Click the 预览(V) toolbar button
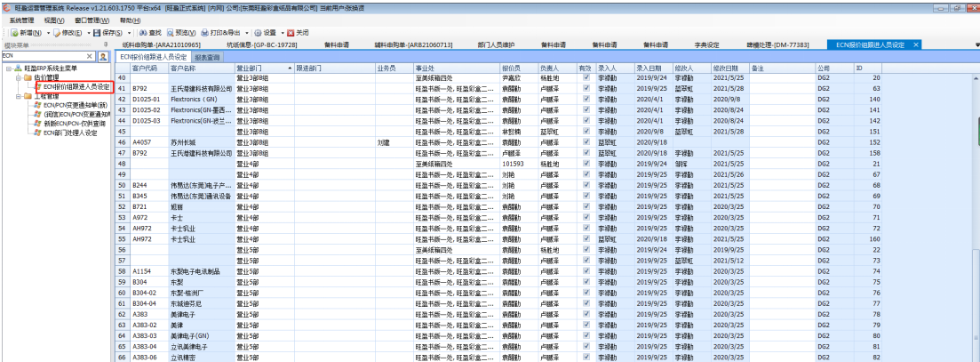 click(181, 33)
